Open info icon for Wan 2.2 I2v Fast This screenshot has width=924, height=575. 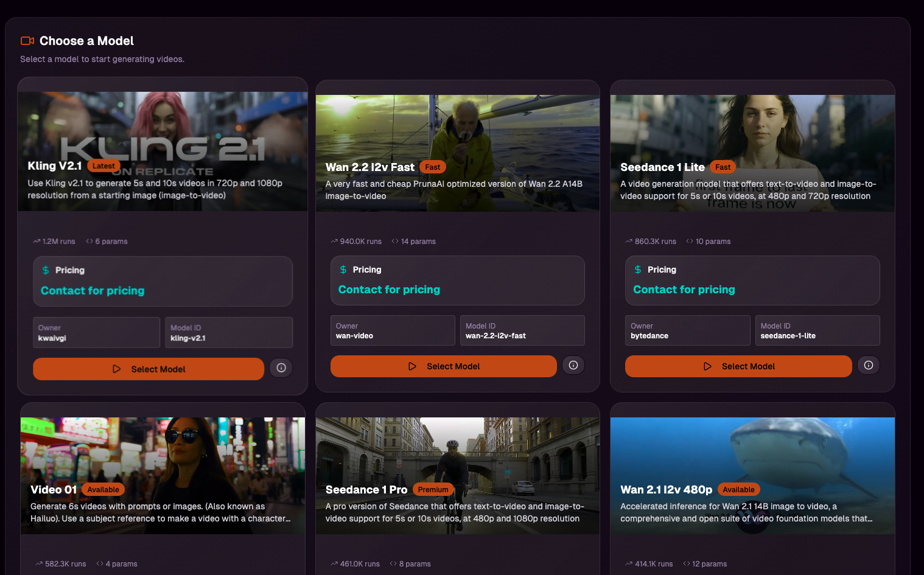[x=573, y=366]
